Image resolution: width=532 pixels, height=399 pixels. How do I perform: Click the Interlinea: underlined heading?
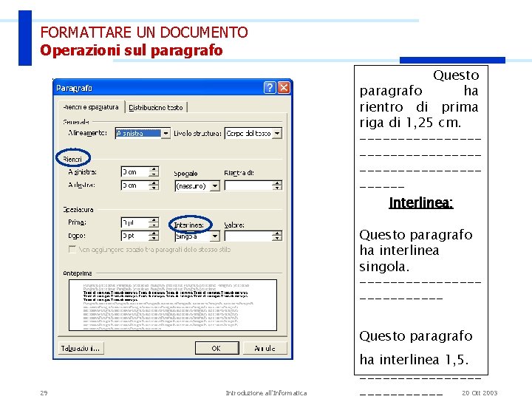click(420, 203)
